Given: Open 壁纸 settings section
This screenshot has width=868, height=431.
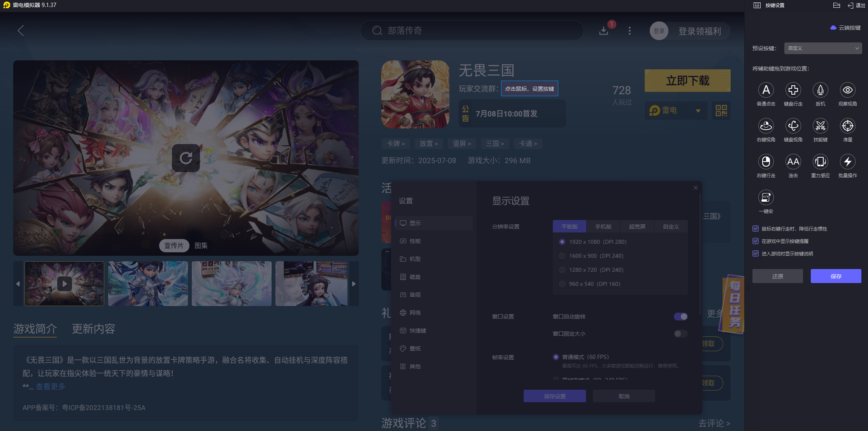Looking at the screenshot, I should 434,348.
